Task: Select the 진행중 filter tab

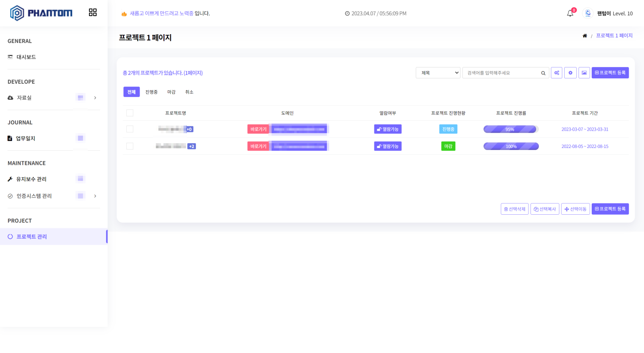Action: [x=151, y=92]
